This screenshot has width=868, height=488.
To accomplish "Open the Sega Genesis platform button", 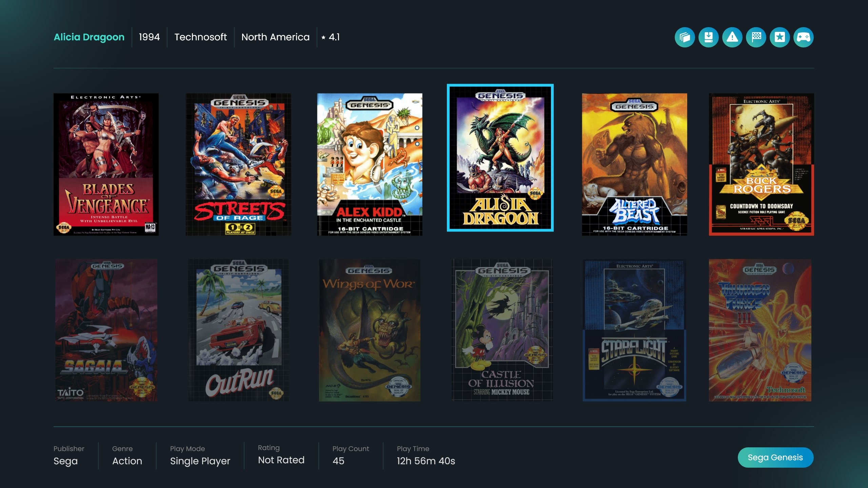I will click(775, 457).
